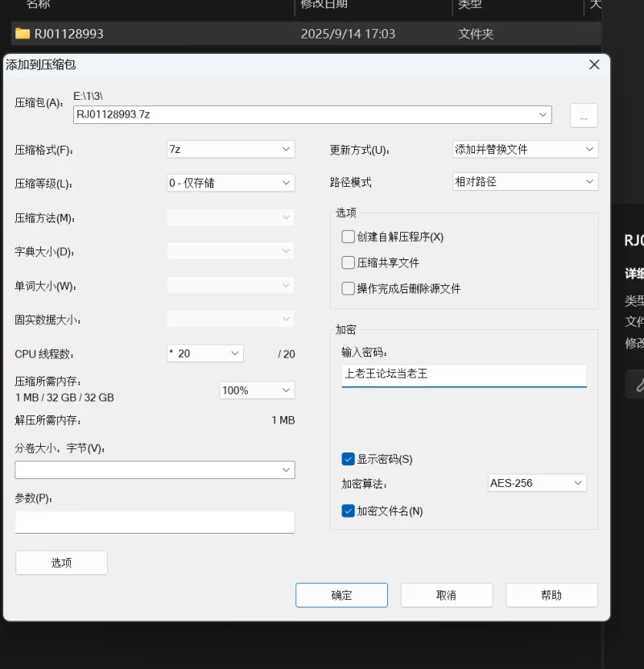The width and height of the screenshot is (644, 669).
Task: Click the RJ01128993 folder icon
Action: (23, 34)
